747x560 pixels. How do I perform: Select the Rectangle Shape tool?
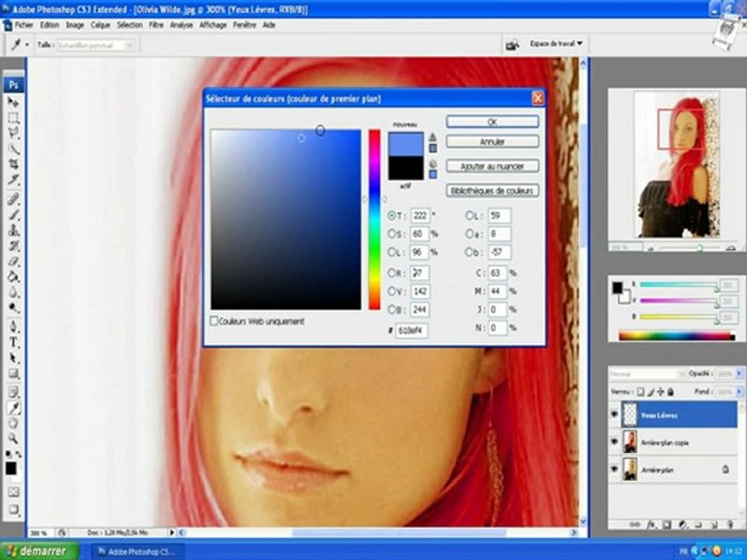point(13,374)
